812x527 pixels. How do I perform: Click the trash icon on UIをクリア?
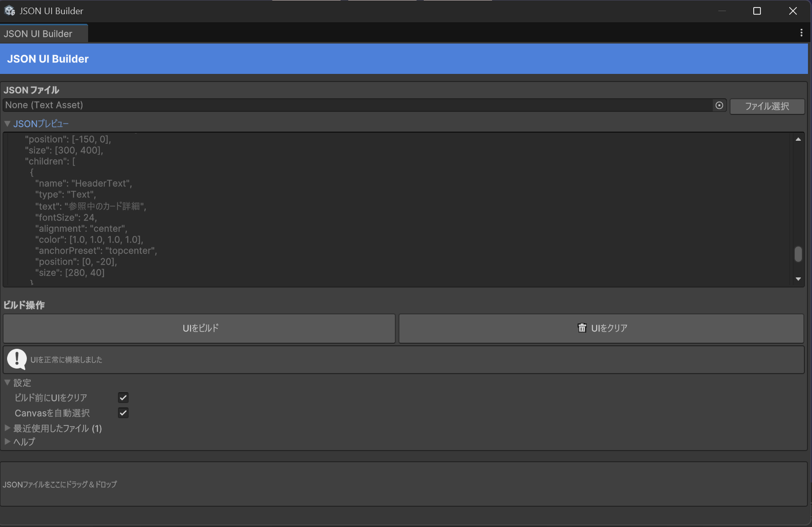[582, 328]
